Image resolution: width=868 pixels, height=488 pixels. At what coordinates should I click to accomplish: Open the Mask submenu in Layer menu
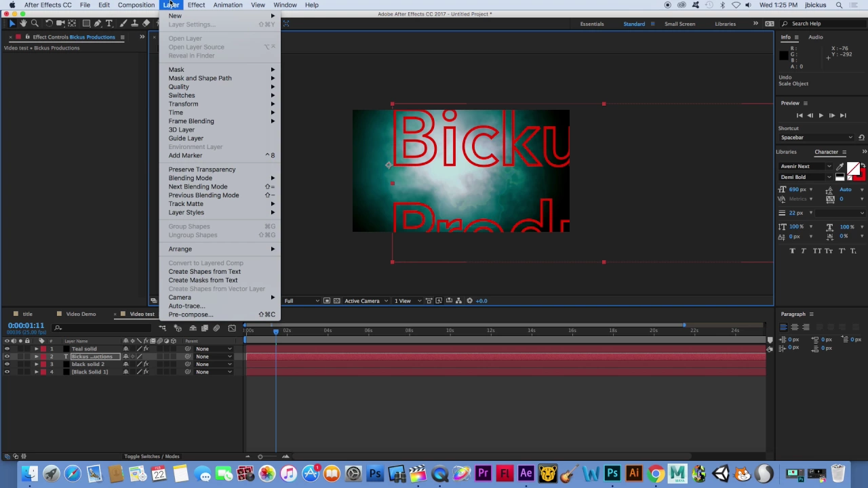click(x=222, y=70)
